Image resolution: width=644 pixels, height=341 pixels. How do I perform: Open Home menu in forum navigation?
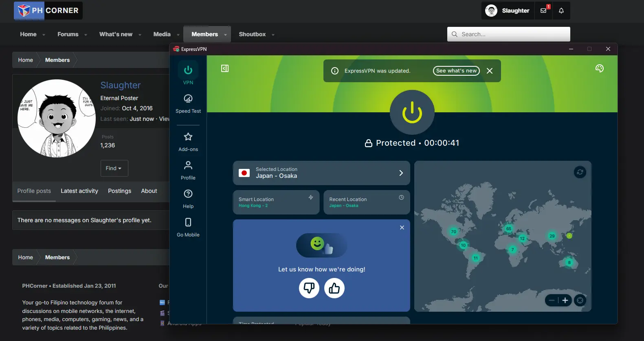[x=28, y=34]
